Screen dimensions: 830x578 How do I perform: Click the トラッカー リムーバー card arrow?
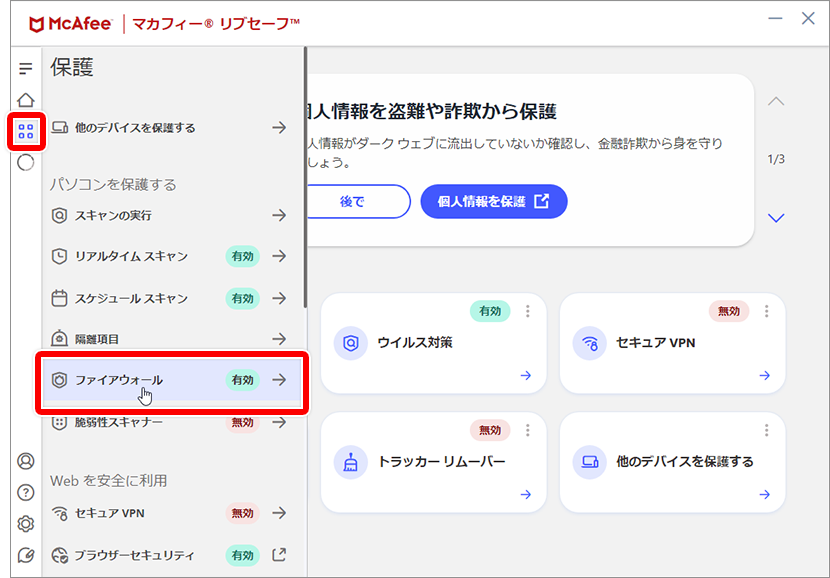tap(526, 494)
